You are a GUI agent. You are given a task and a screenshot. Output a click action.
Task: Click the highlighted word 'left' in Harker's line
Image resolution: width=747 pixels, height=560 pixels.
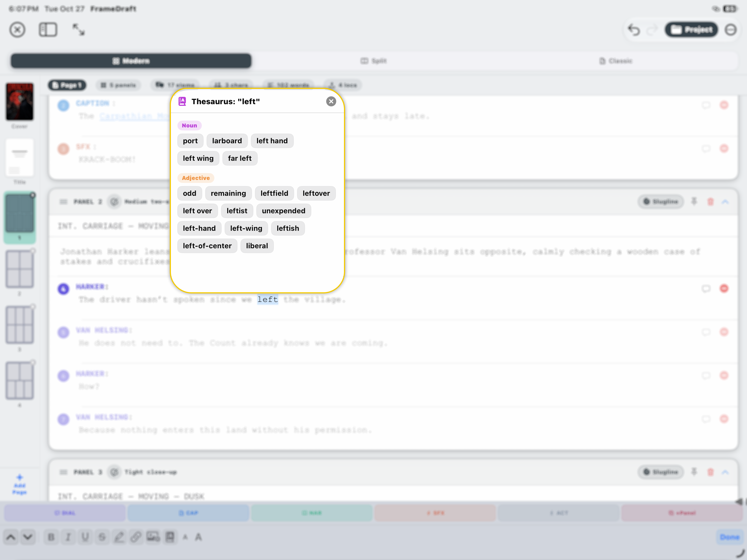coord(267,299)
